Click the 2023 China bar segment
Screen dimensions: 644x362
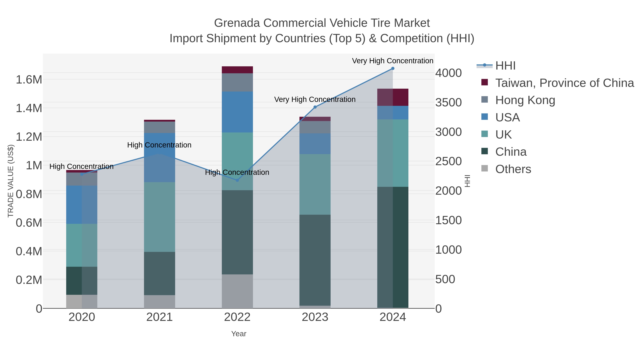tap(315, 260)
